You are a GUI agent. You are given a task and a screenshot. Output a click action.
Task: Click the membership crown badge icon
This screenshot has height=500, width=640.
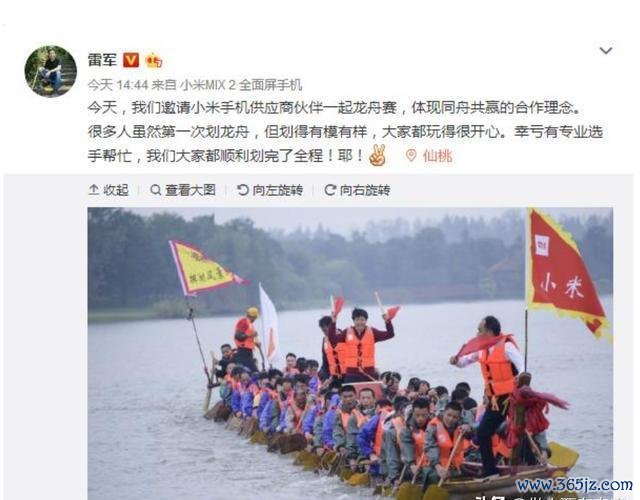[154, 61]
